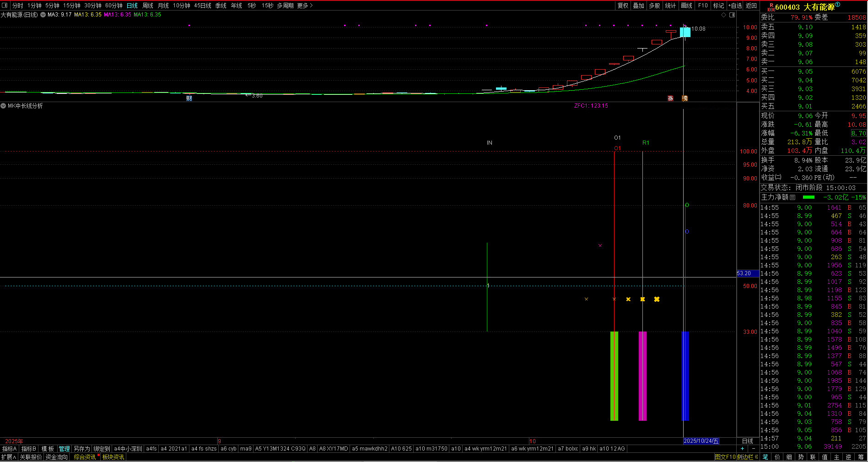Switch to the 分时 intraday chart
The image size is (868, 462).
tap(17, 5)
